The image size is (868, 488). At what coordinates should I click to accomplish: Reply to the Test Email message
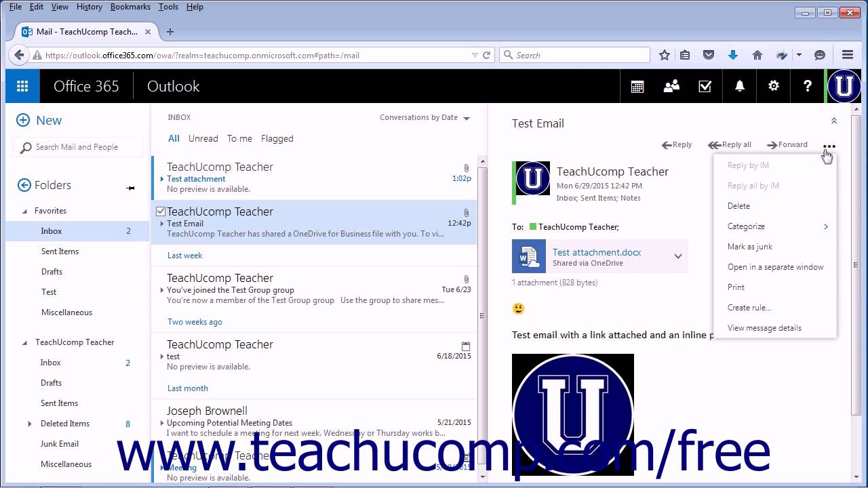click(677, 144)
